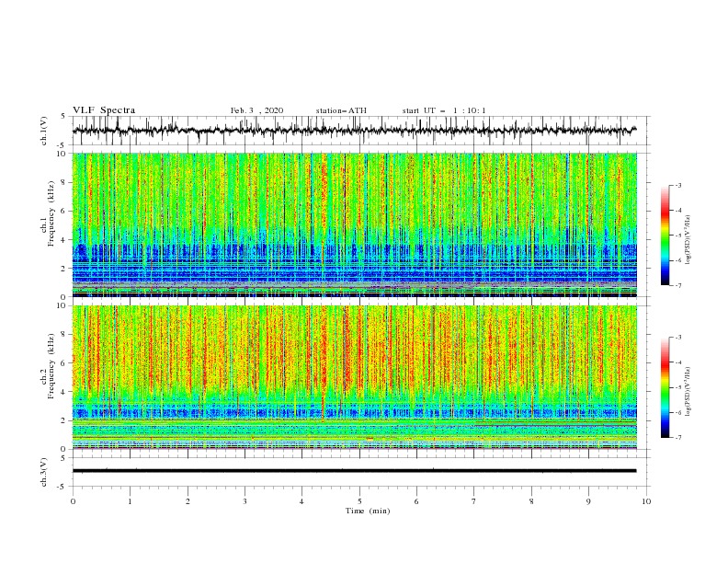Screen dimensions: 728x563
Task: Click the ch.2 frequency axis "4" tick label
Action: tap(64, 392)
